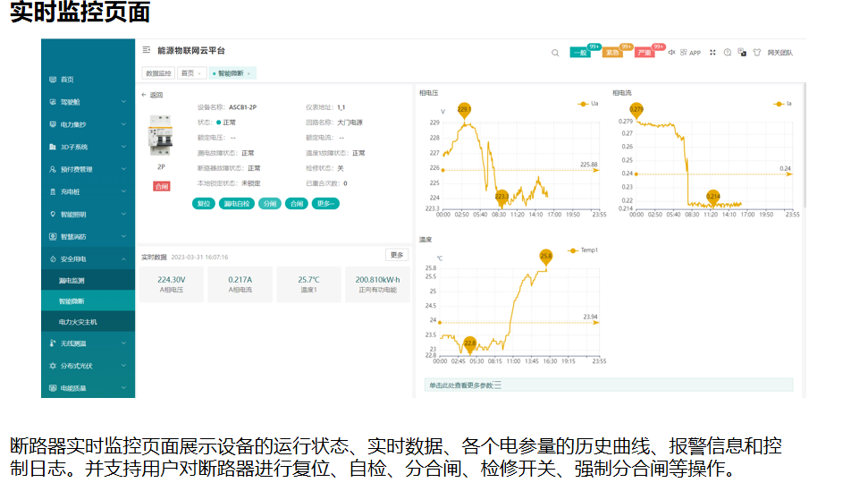
Task: Open the 网关团队 user menu
Action: coord(780,53)
